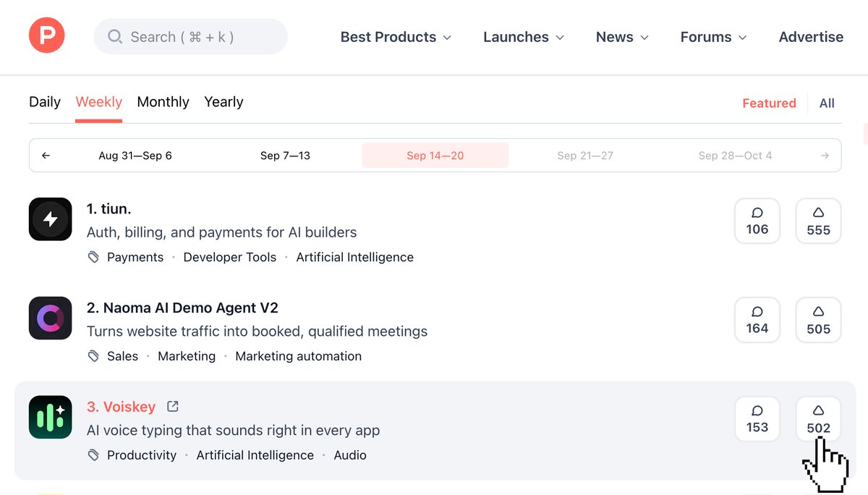The width and height of the screenshot is (868, 495).
Task: Open the Audio topic tag
Action: (350, 456)
